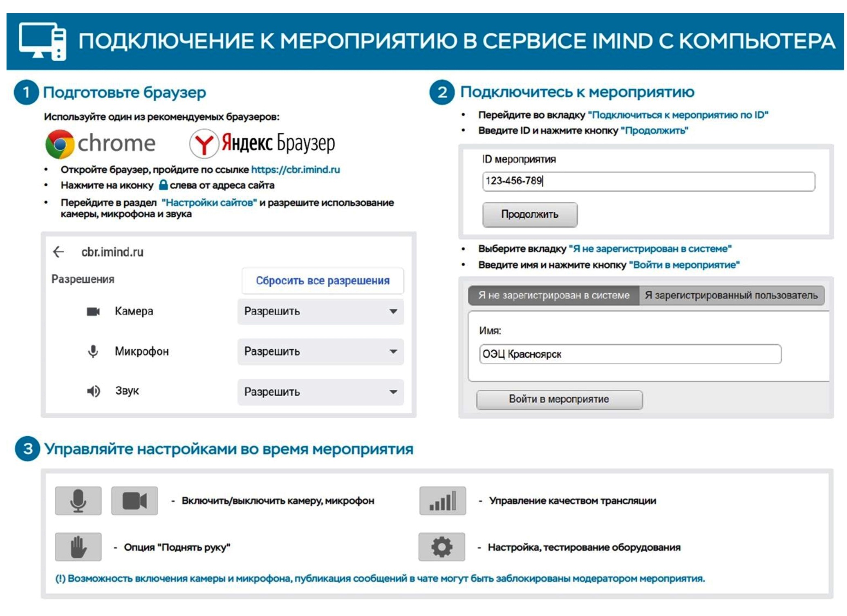Click the Звук permission label
The width and height of the screenshot is (847, 616).
[127, 391]
